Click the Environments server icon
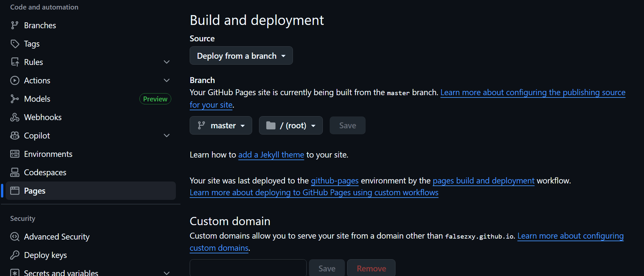Viewport: 644px width, 276px height. (x=14, y=154)
